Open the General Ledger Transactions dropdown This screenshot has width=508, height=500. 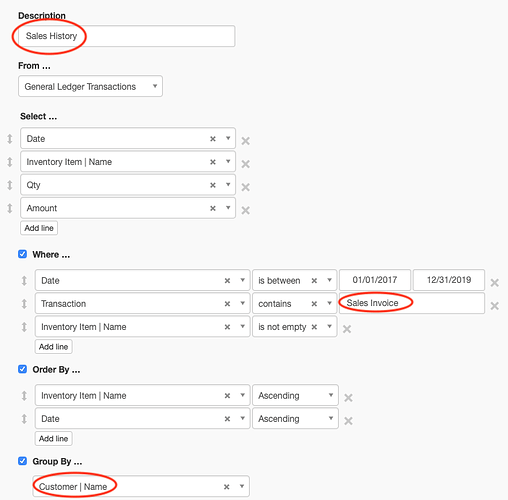pyautogui.click(x=90, y=86)
